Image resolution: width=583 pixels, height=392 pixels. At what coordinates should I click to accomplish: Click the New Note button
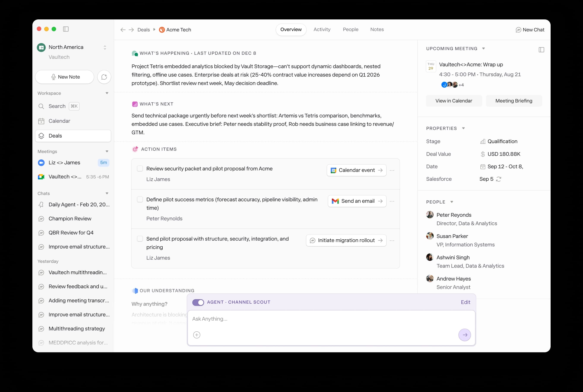pyautogui.click(x=65, y=77)
